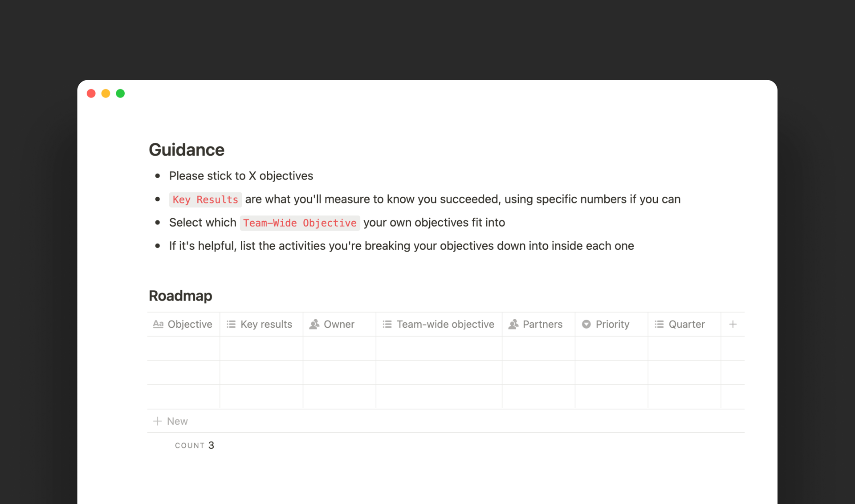This screenshot has height=504, width=855.
Task: Click the 'If it's helpful' bullet text
Action: (x=401, y=246)
